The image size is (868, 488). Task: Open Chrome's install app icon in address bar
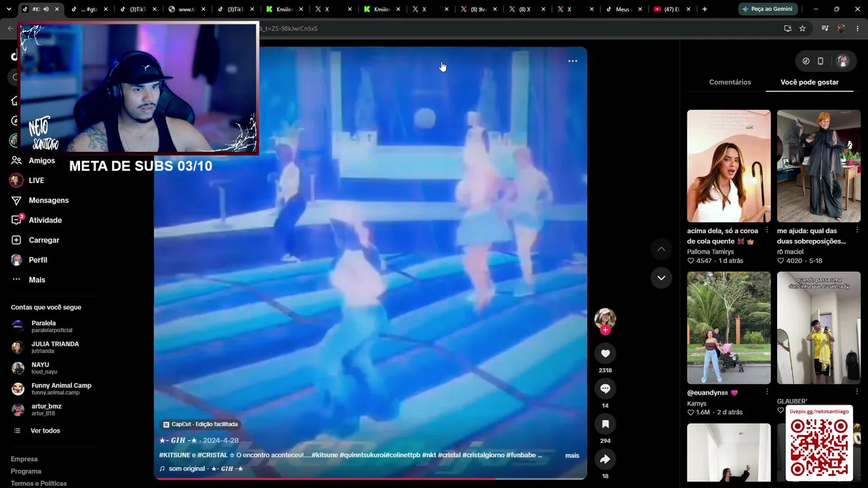tap(787, 28)
